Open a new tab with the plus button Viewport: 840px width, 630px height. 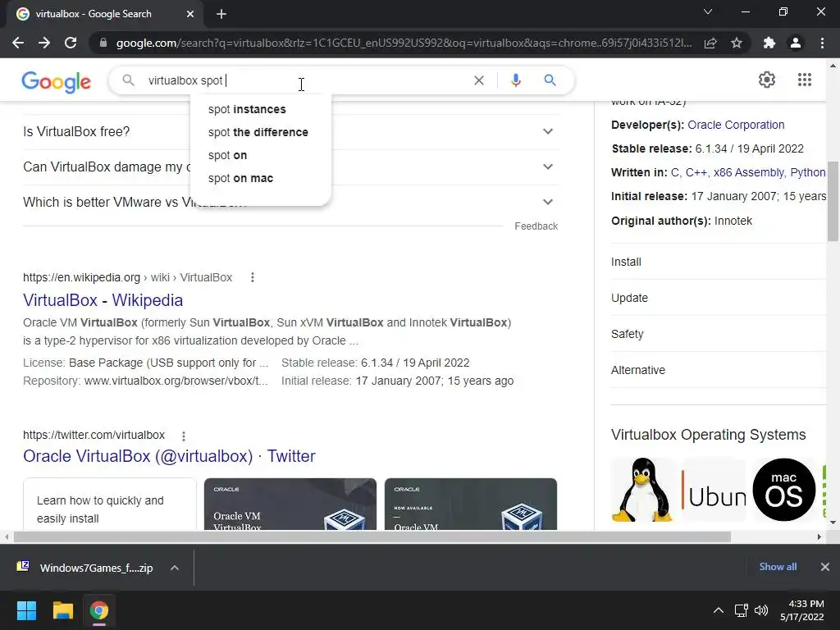tap(221, 14)
